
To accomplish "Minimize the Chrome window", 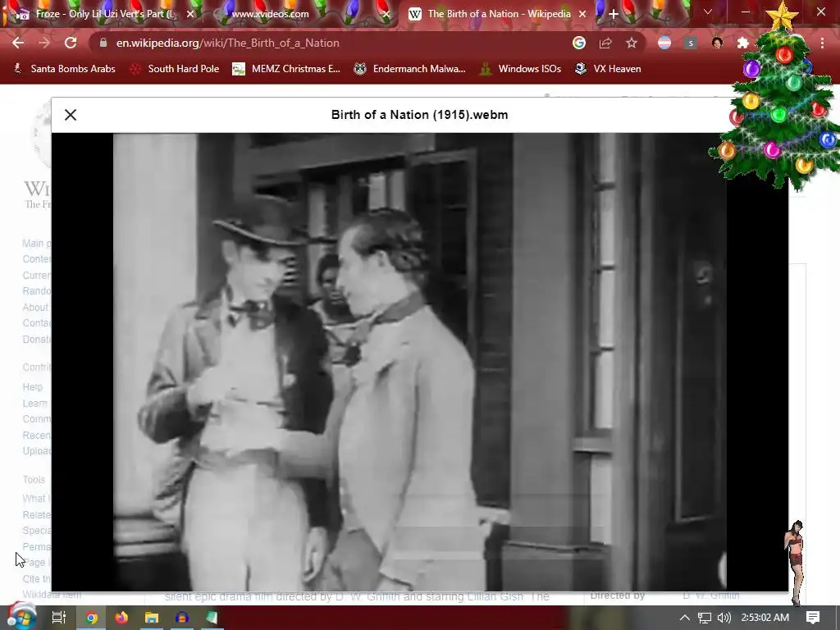I will coord(745,11).
